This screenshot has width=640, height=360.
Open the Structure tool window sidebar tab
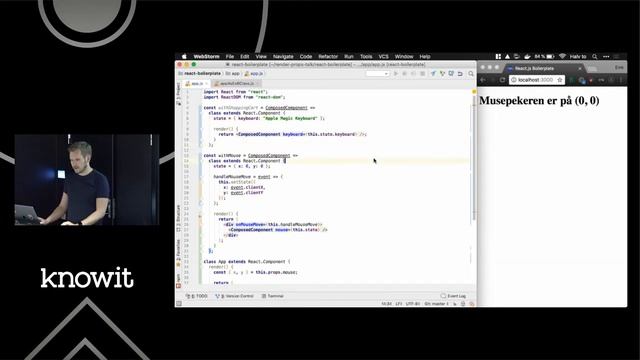point(178,218)
